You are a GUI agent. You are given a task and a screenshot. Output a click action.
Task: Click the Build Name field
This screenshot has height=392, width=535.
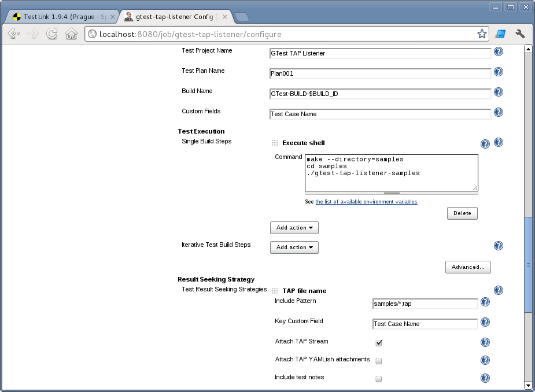pyautogui.click(x=380, y=94)
